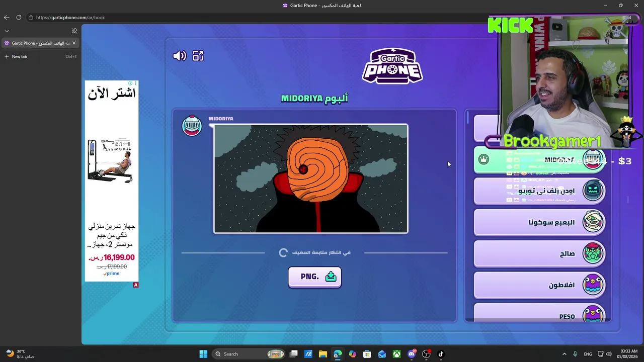Open the Xbox app from the taskbar

click(x=397, y=354)
